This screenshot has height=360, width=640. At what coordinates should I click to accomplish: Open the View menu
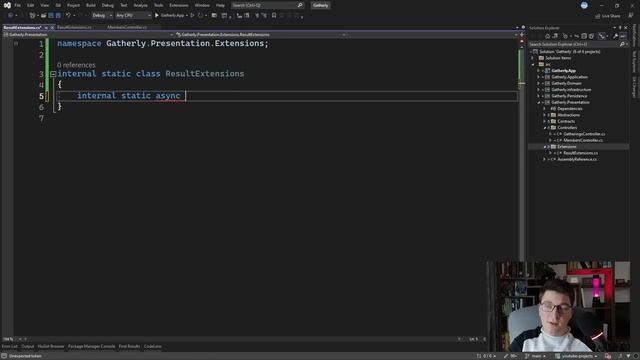click(44, 5)
